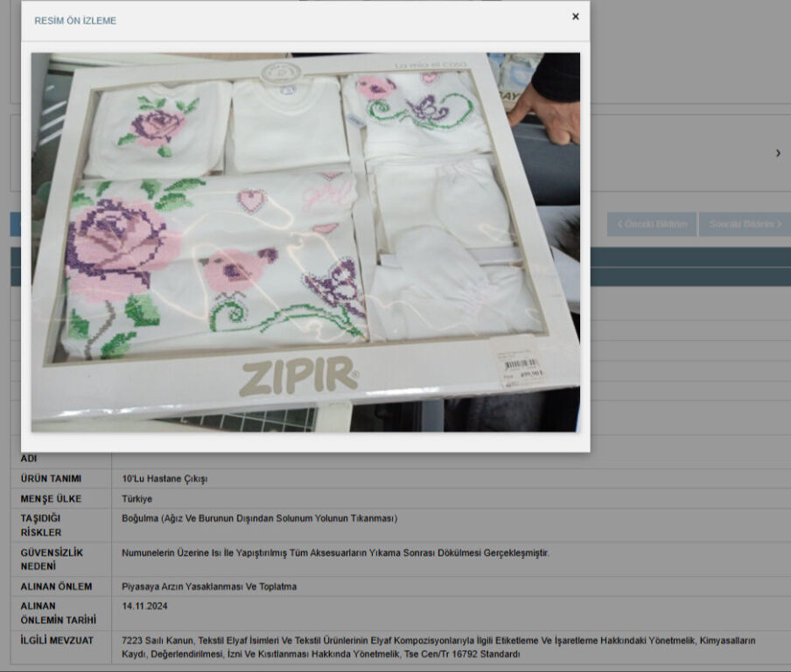Click the ZIPIR brand logo in the photo
The height and width of the screenshot is (672, 791).
click(298, 376)
